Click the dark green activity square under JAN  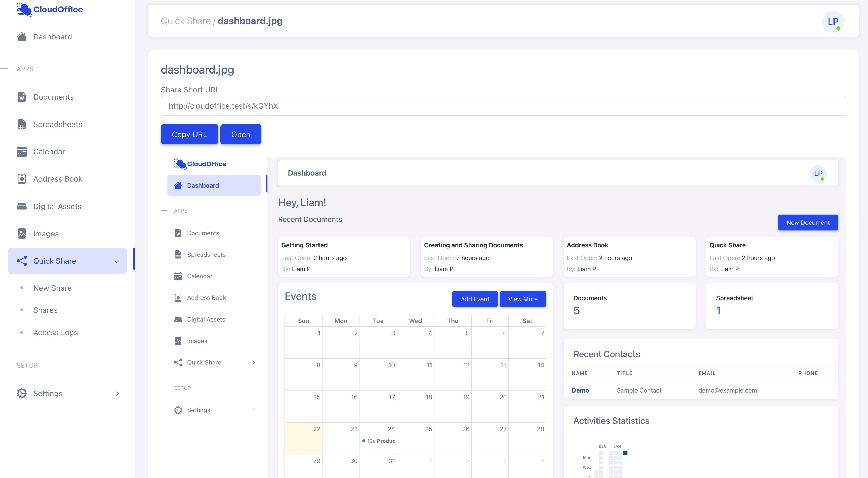[x=625, y=453]
